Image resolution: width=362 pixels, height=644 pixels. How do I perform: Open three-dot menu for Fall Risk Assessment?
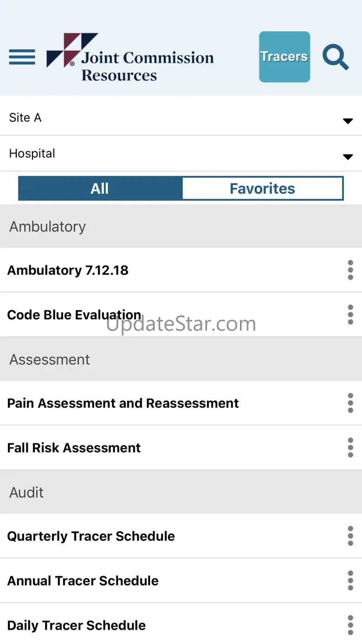point(350,448)
